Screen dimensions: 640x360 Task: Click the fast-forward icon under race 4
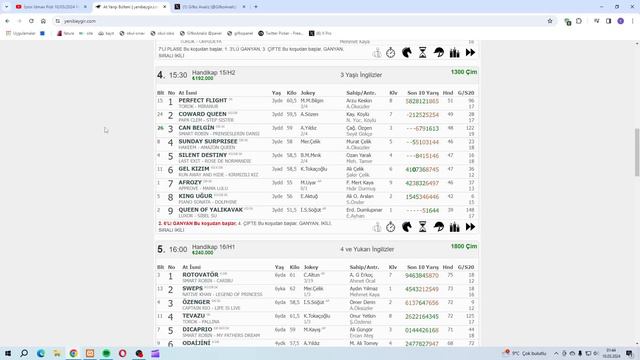pos(470,227)
